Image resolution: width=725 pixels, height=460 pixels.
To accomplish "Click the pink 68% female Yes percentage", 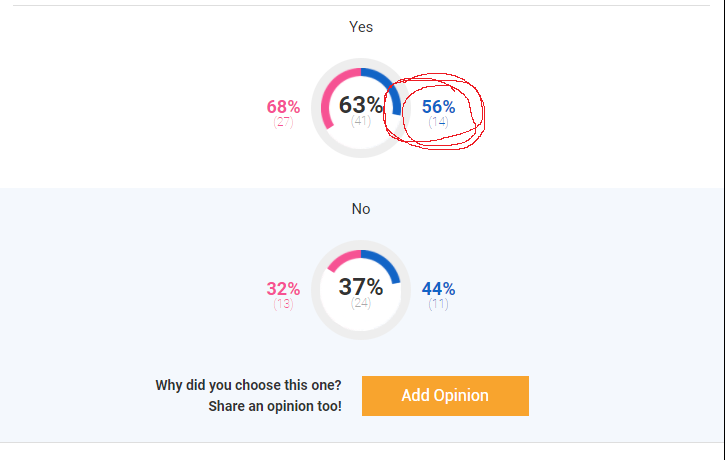I will tap(283, 107).
